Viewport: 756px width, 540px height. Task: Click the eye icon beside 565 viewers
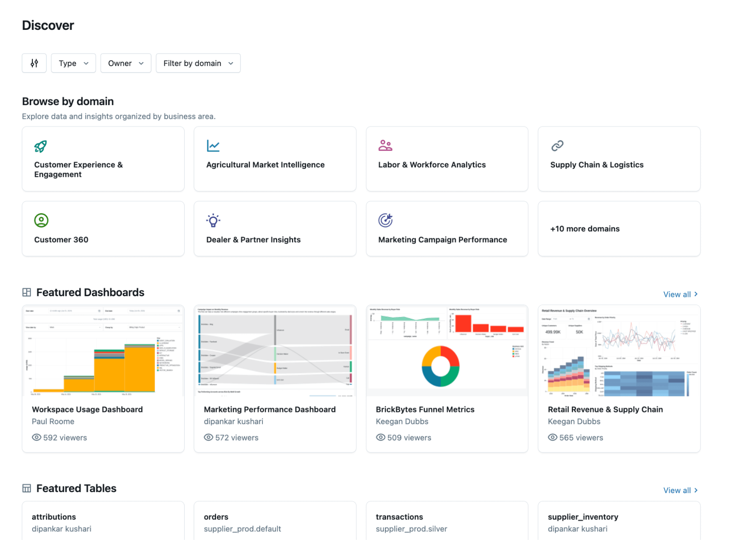pos(553,437)
